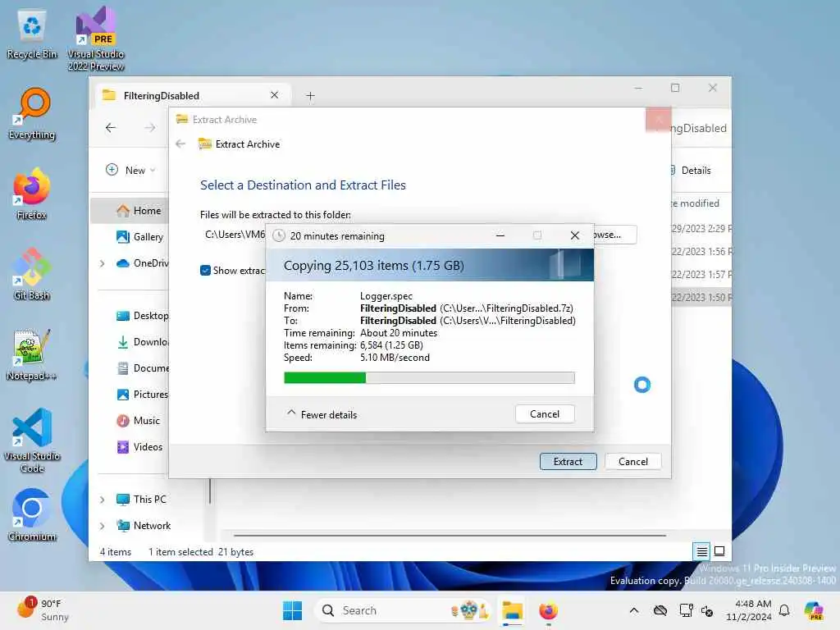Go back in File Explorer
The width and height of the screenshot is (840, 630).
click(x=111, y=127)
